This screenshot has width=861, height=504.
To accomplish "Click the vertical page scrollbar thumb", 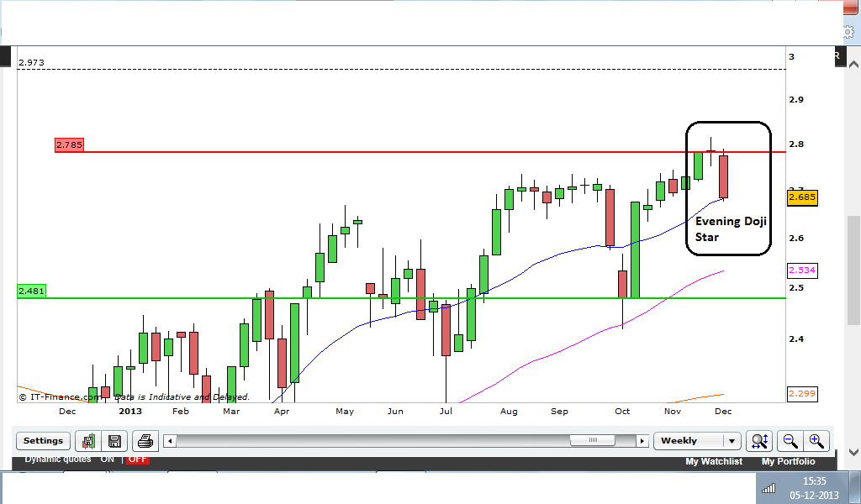I will pyautogui.click(x=854, y=270).
